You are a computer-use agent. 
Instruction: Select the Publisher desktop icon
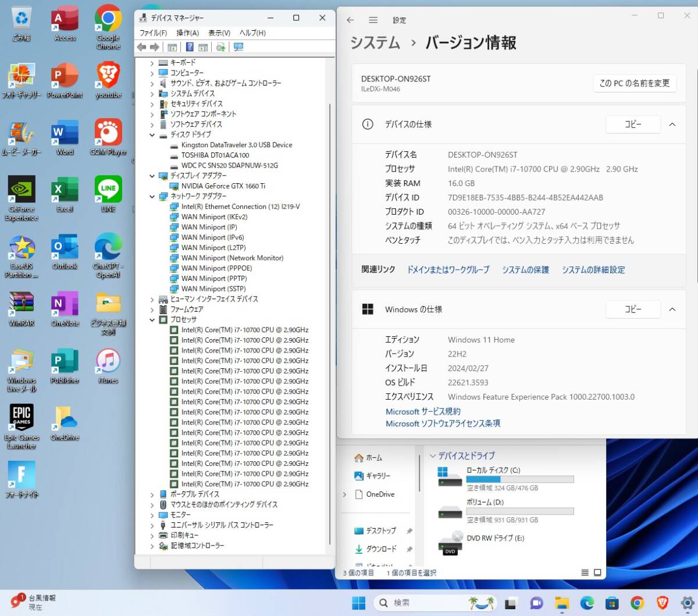[65, 366]
